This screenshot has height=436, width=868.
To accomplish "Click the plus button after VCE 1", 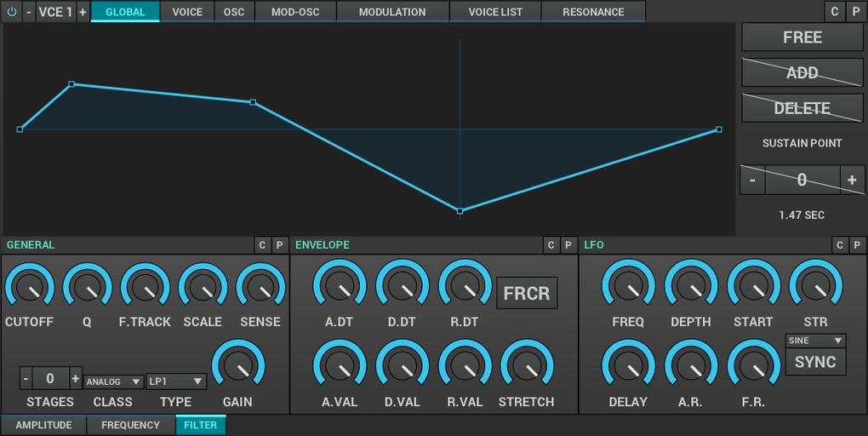I will click(x=83, y=12).
